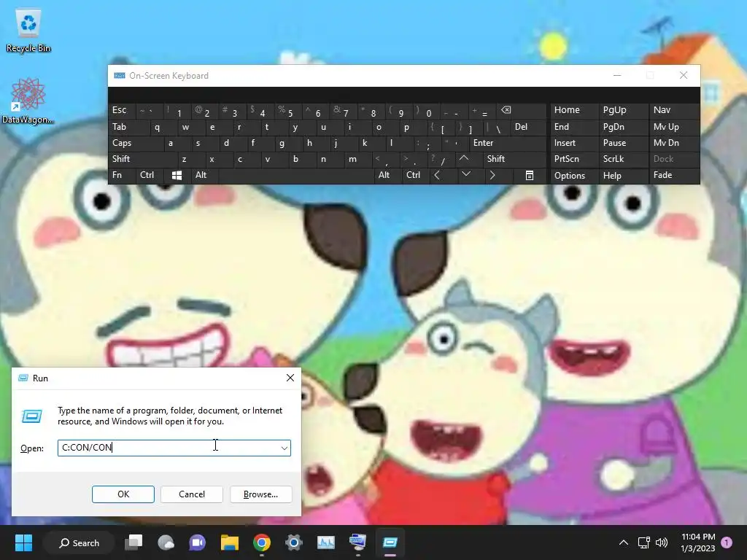Hit the Backspace key icon on keyboard
747x560 pixels.
506,110
